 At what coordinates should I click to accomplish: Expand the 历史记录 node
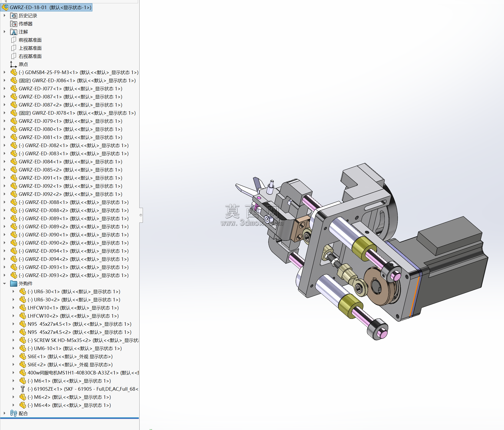coord(4,15)
